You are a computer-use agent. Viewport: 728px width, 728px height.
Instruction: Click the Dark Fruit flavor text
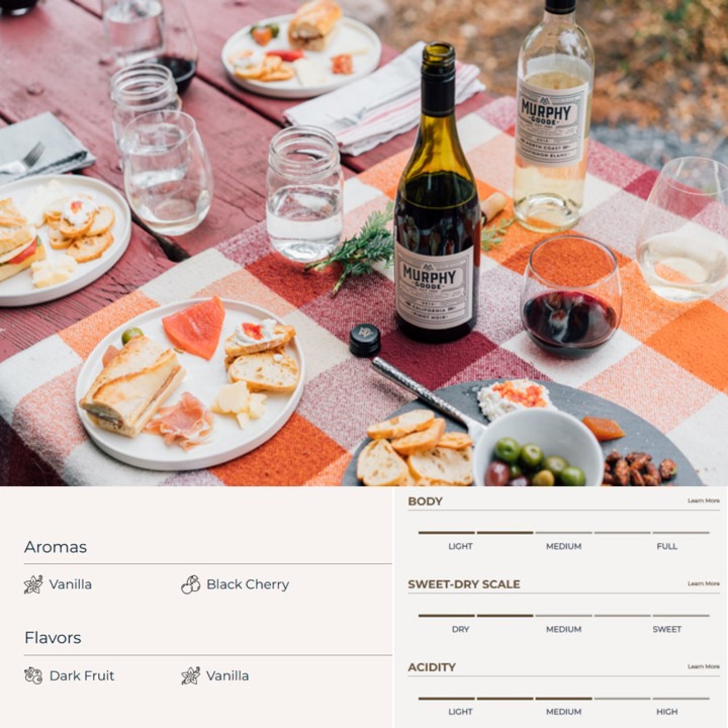[x=82, y=676]
